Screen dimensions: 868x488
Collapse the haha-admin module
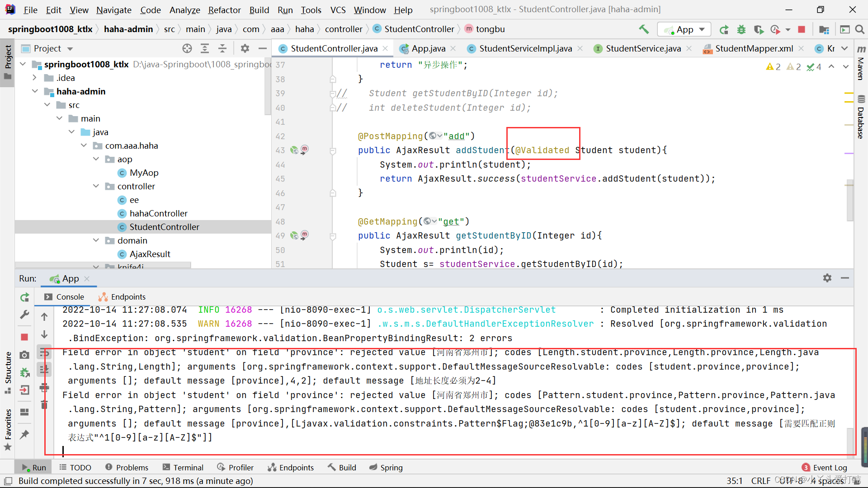click(x=35, y=91)
